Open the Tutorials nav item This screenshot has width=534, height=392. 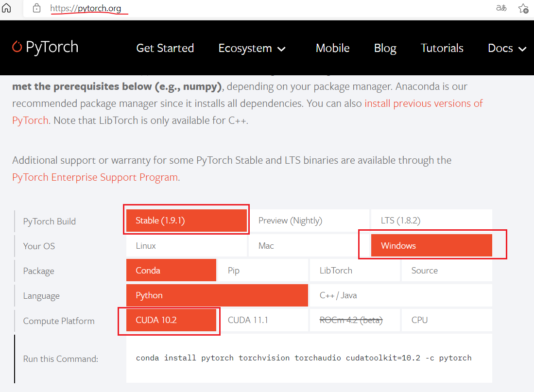(442, 48)
